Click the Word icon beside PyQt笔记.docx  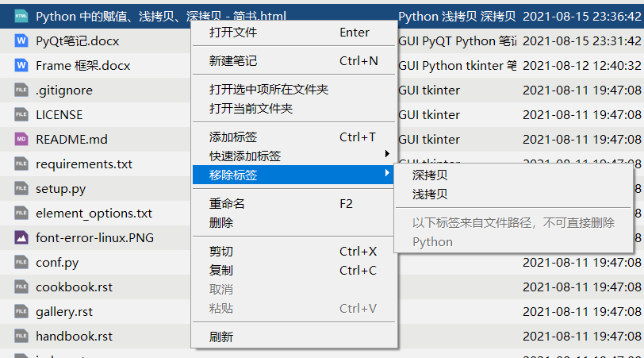[x=21, y=40]
